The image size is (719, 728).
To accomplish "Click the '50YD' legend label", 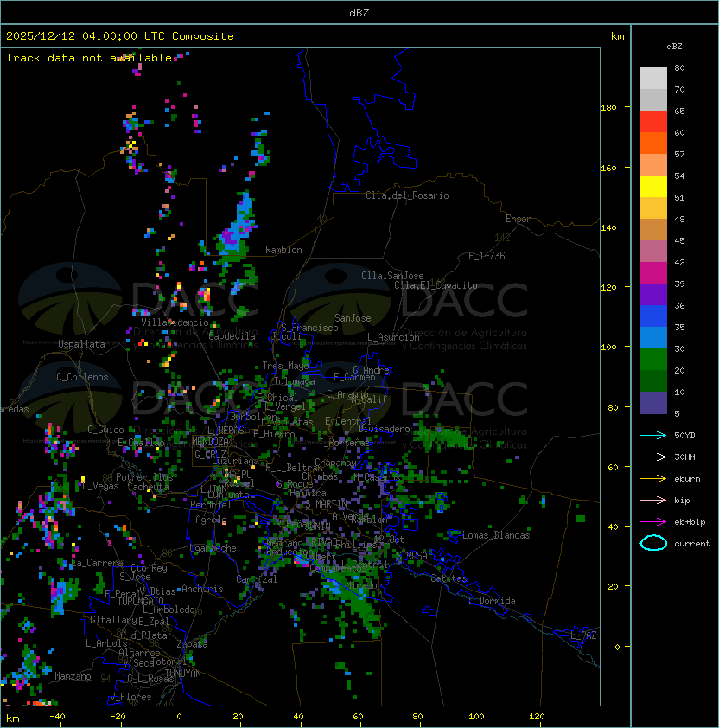I will (684, 435).
